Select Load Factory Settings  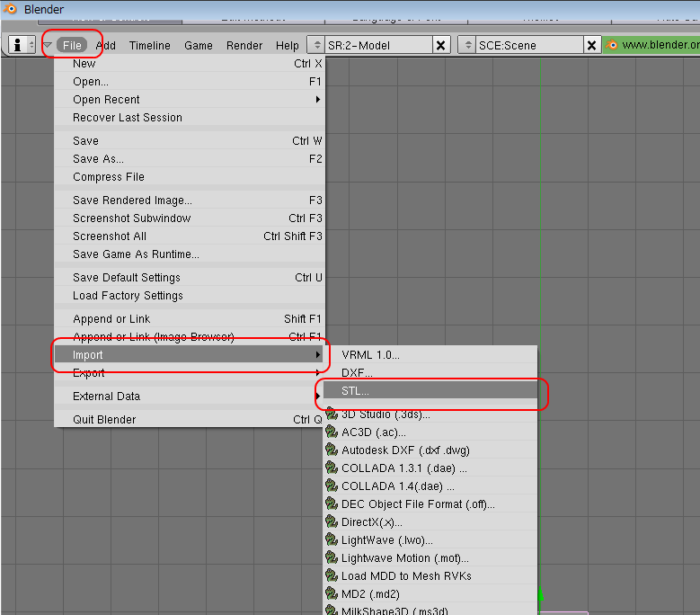pos(190,295)
